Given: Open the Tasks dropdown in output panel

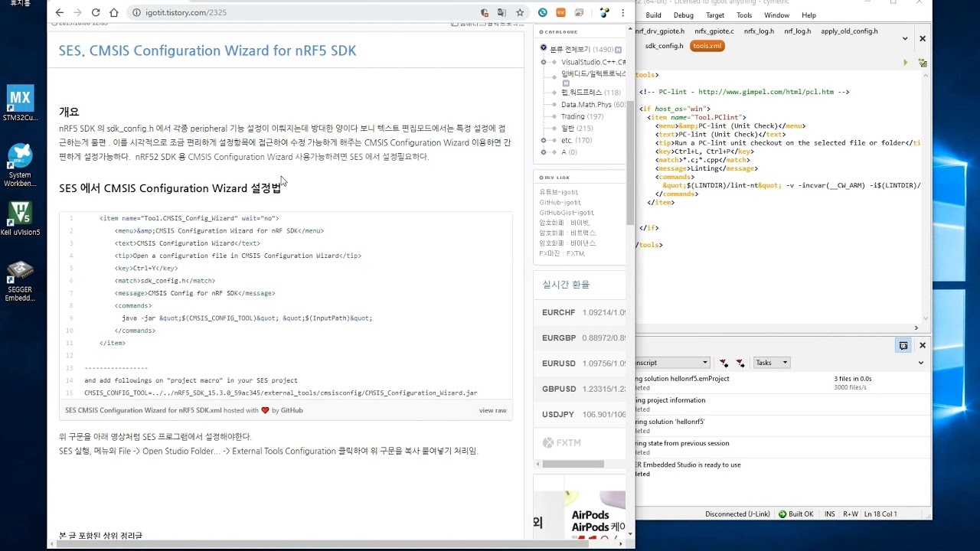Looking at the screenshot, I should pyautogui.click(x=772, y=363).
